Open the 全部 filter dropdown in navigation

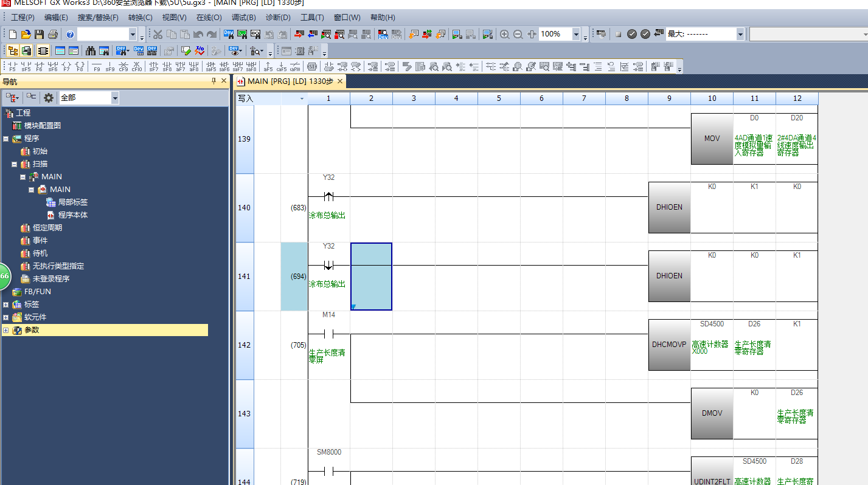coord(114,98)
